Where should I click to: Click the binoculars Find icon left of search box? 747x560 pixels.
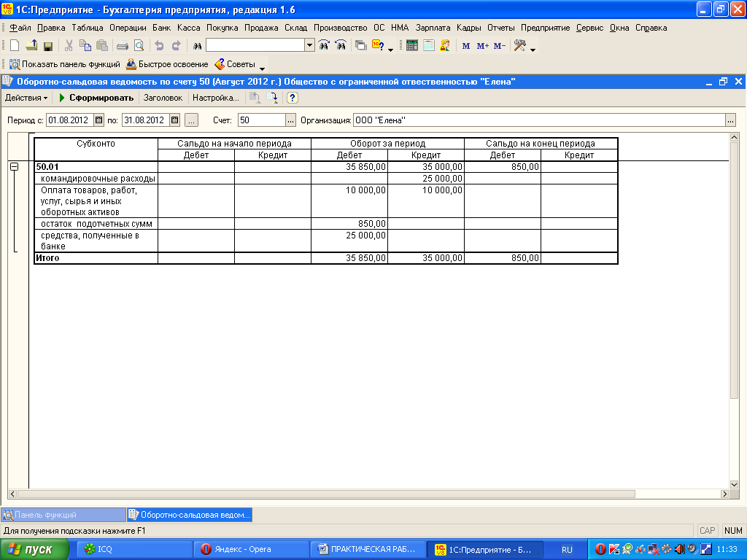pyautogui.click(x=197, y=46)
